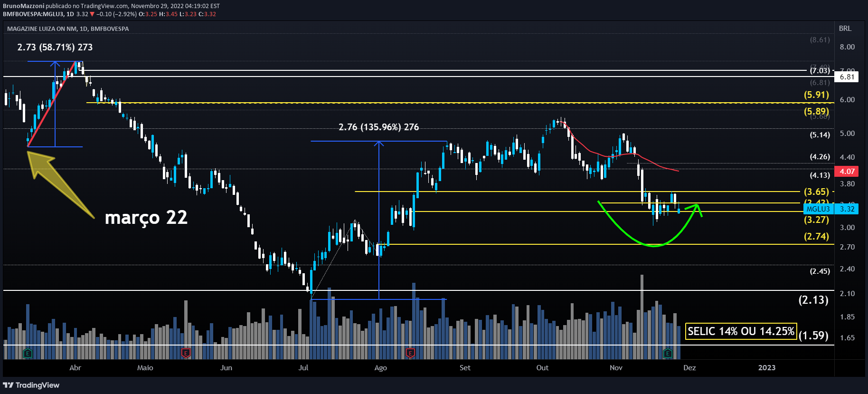Click the 2023 label on time axis
The width and height of the screenshot is (868, 394).
click(767, 368)
